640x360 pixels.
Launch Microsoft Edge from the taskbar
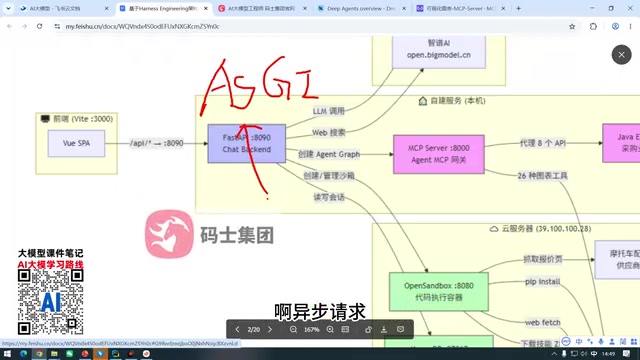tap(23, 354)
